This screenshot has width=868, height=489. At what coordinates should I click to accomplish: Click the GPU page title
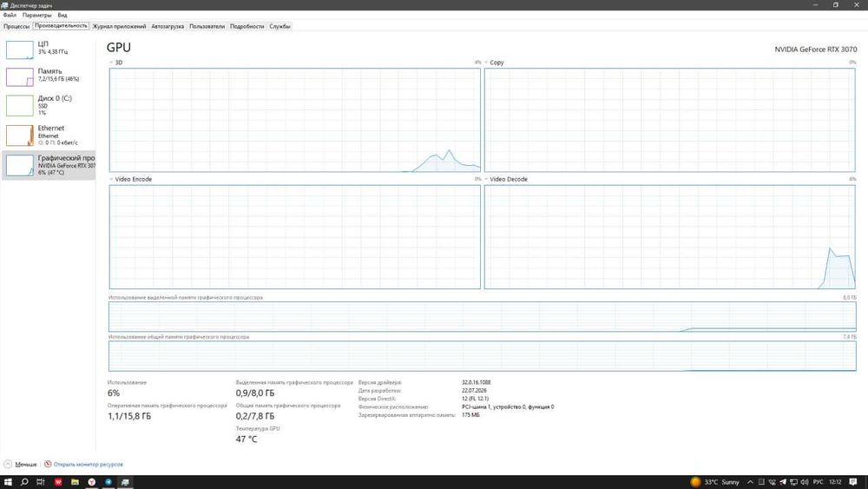[x=118, y=48]
